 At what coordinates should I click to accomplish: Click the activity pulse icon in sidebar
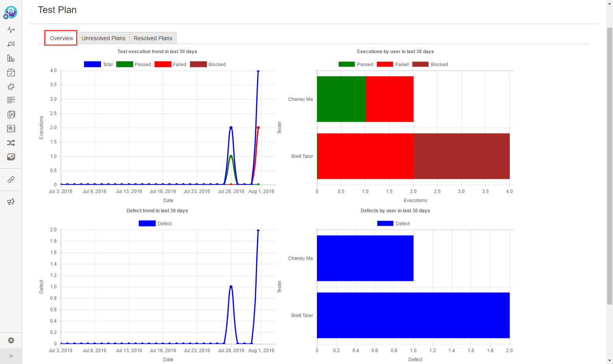[11, 30]
